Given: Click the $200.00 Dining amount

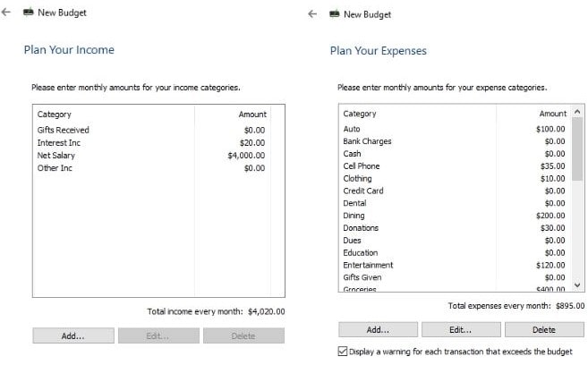Looking at the screenshot, I should tap(550, 216).
